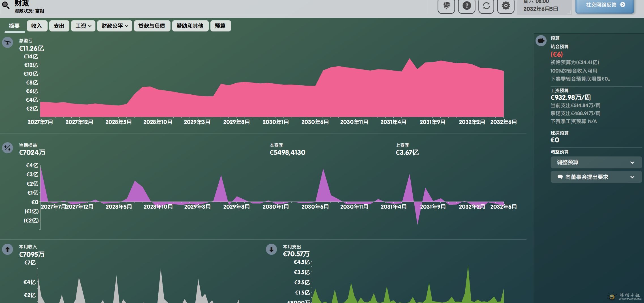Click the 本月支出 value €70.57万
The image size is (644, 303).
296,254
